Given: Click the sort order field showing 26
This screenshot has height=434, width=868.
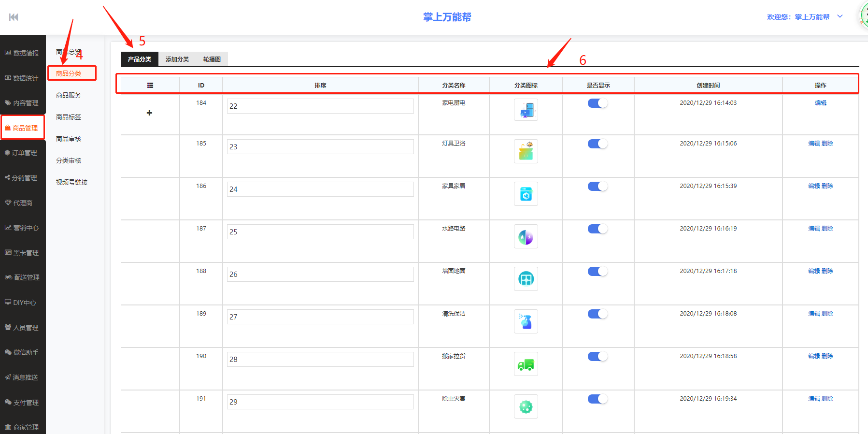Looking at the screenshot, I should click(x=320, y=275).
